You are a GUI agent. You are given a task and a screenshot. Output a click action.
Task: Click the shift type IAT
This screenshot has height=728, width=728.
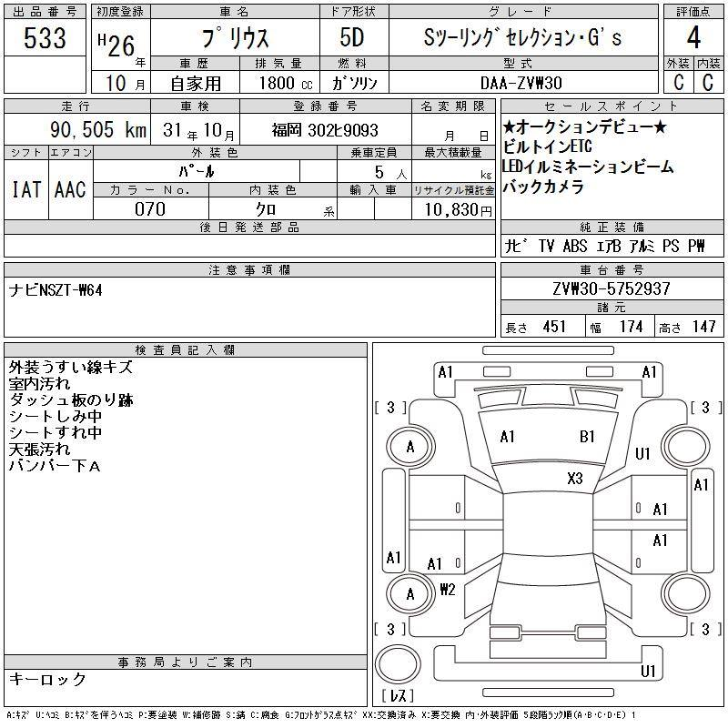click(26, 189)
